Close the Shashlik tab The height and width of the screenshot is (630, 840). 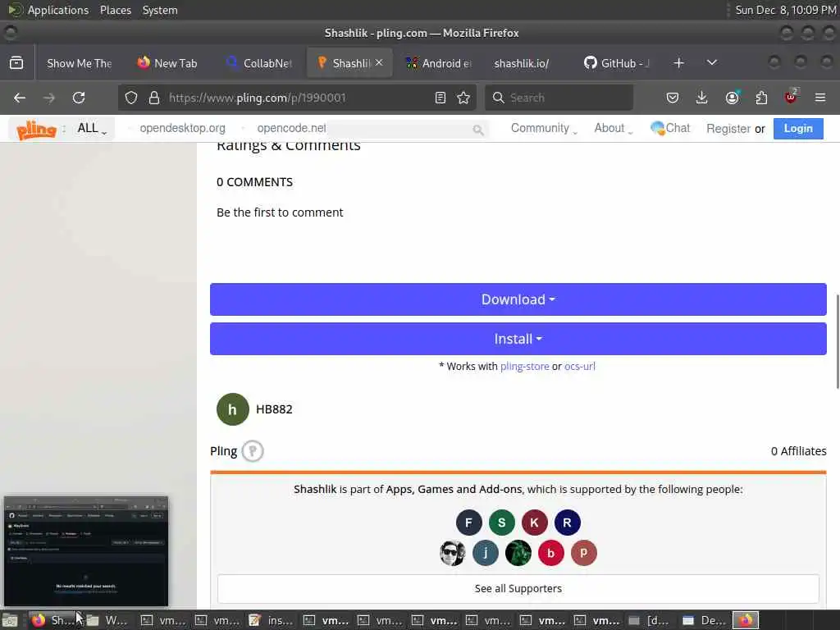[x=379, y=62]
